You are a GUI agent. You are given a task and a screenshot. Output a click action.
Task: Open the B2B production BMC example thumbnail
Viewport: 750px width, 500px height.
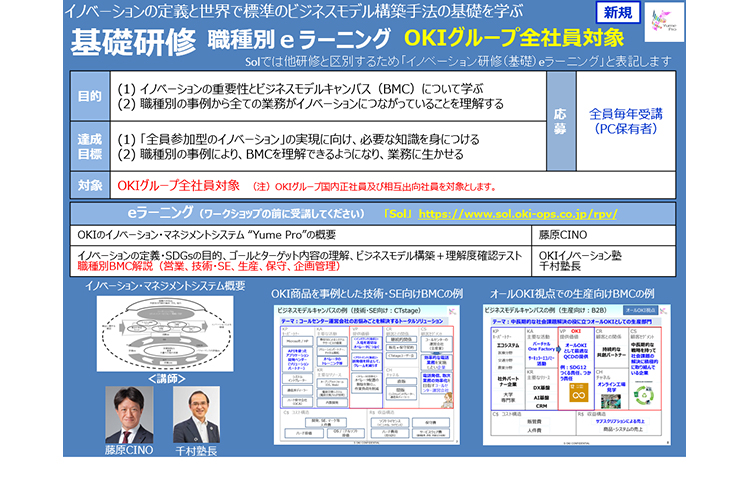[576, 375]
